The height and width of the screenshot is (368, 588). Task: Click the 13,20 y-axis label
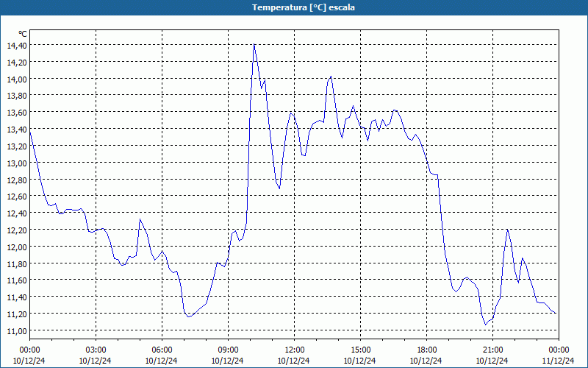[17, 146]
